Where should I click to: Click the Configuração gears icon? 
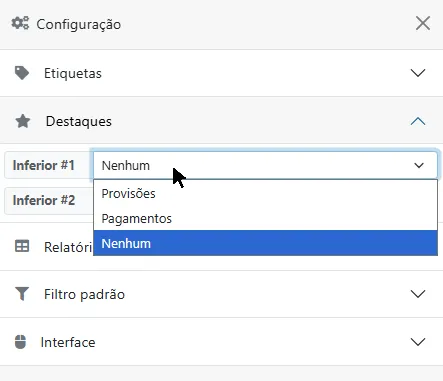click(20, 23)
